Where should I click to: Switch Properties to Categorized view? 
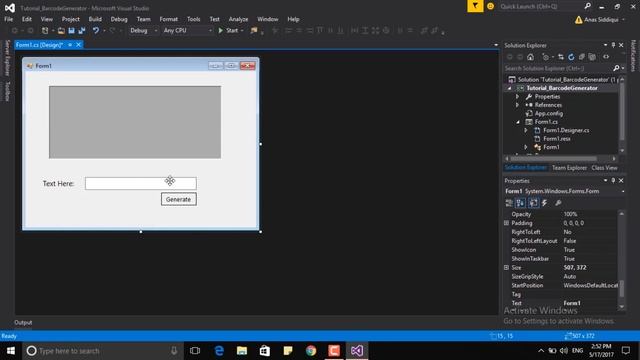pos(509,203)
